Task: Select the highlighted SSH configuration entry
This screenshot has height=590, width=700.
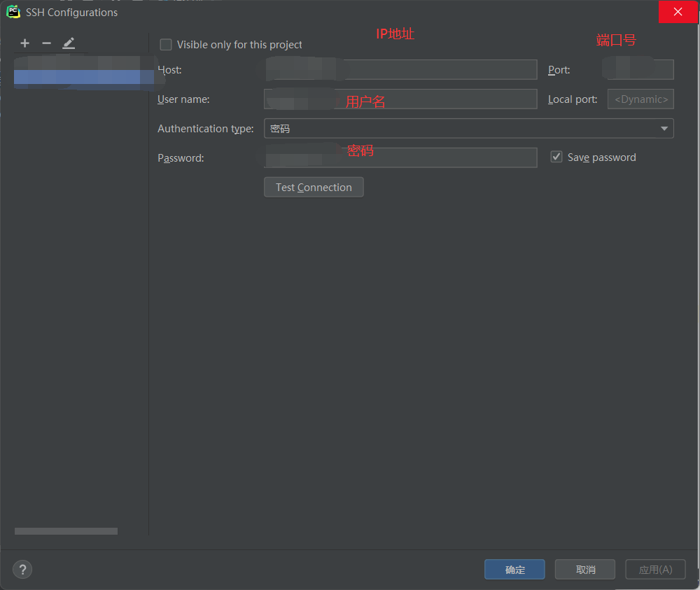Action: 84,77
